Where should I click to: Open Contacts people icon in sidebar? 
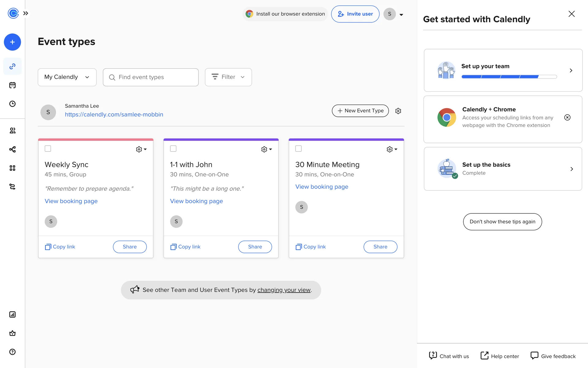12,131
